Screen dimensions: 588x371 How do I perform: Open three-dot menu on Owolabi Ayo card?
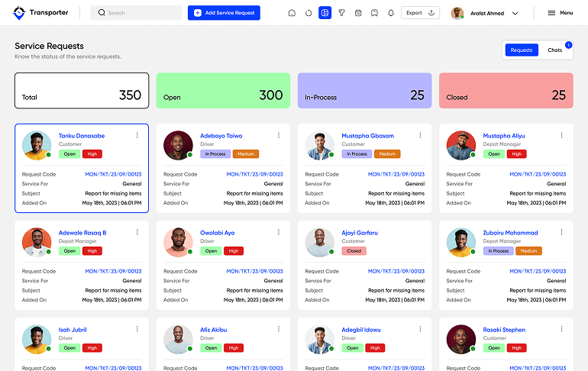279,232
